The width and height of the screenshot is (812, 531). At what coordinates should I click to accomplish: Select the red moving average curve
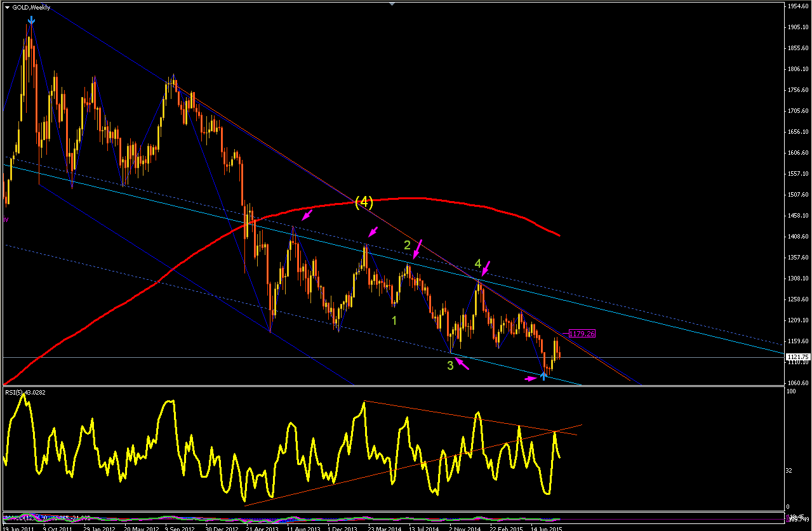tap(406, 199)
